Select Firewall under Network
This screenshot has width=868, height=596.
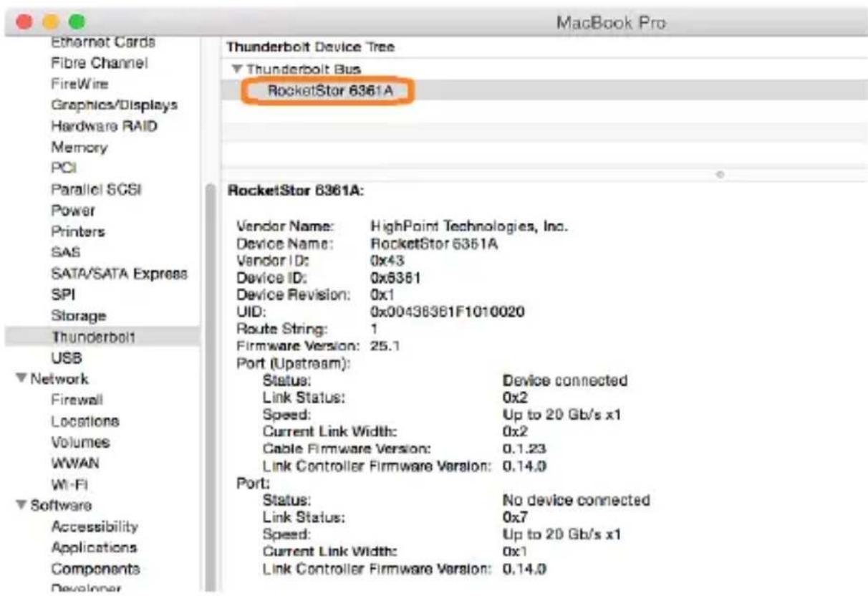click(77, 399)
